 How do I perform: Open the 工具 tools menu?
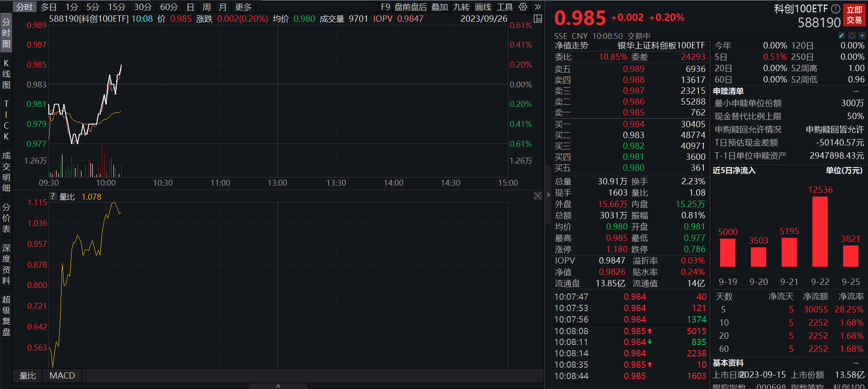point(504,7)
